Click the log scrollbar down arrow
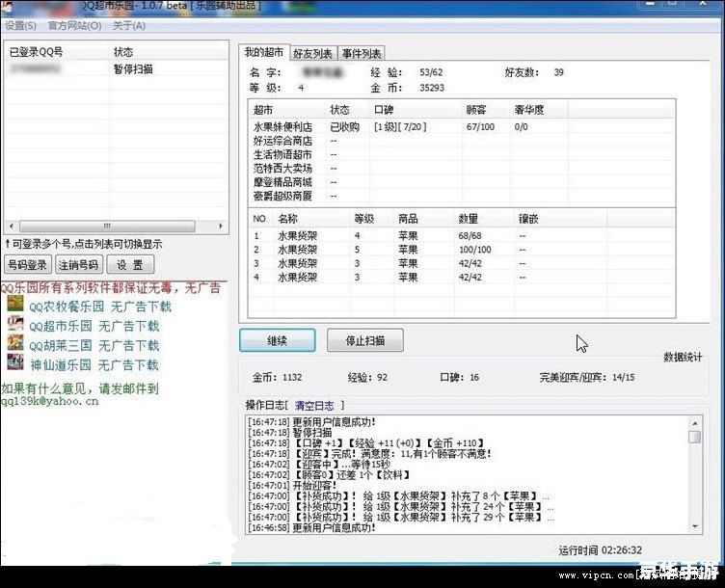Screen dimensions: 725x588 point(695,527)
